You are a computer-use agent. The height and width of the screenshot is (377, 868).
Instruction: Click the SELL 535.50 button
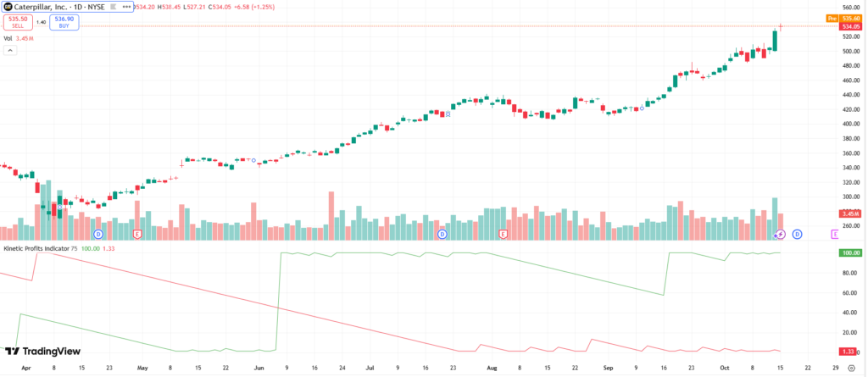point(17,21)
